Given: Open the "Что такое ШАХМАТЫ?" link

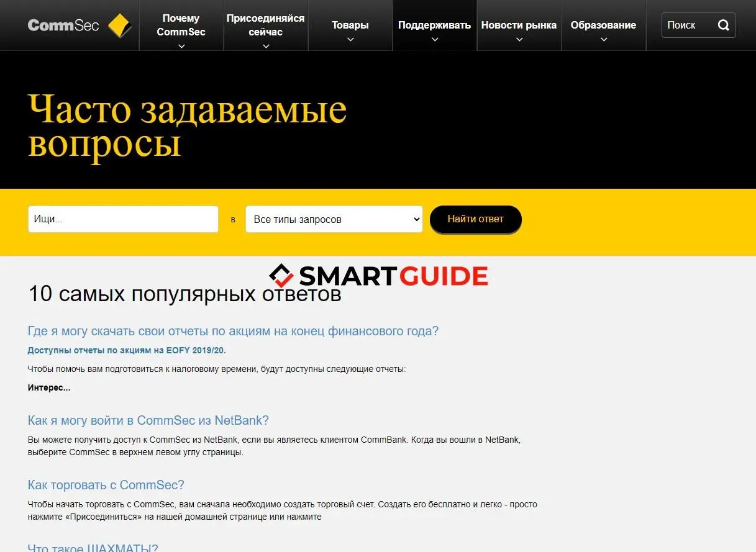Looking at the screenshot, I should [93, 547].
